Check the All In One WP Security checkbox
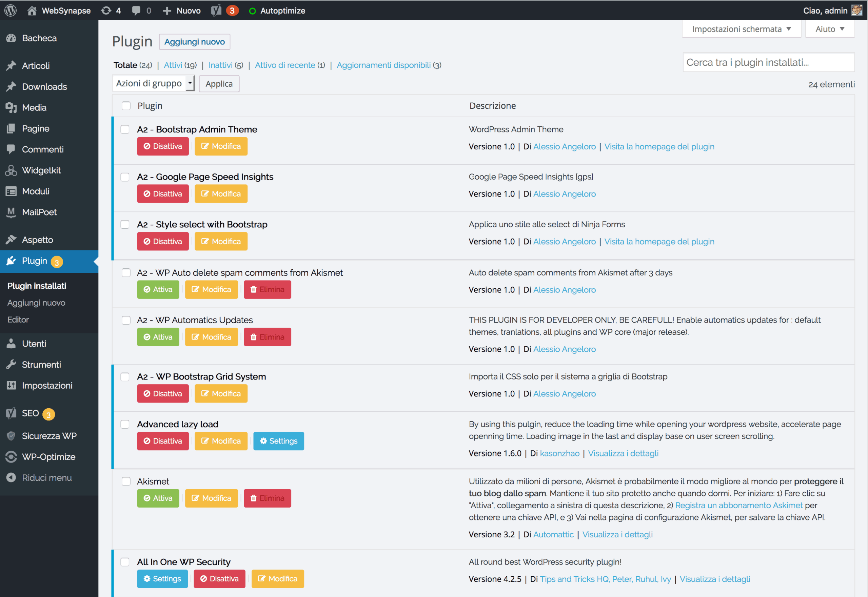This screenshot has height=597, width=868. 125,562
